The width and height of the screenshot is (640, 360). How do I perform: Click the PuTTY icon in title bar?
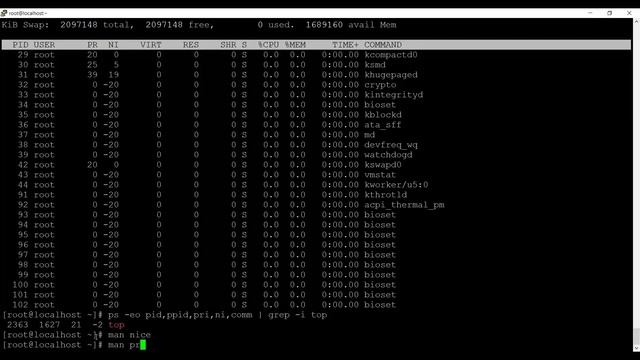[4, 13]
